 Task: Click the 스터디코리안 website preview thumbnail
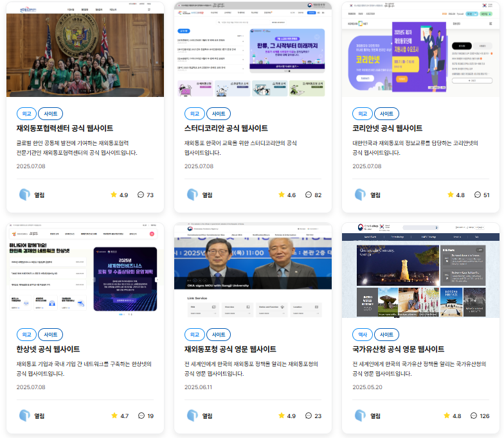point(253,49)
